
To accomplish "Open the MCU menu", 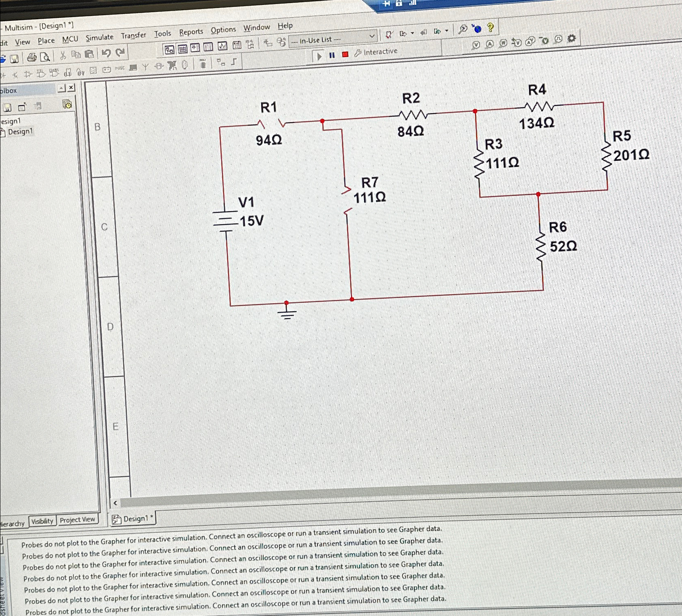I will pyautogui.click(x=70, y=39).
